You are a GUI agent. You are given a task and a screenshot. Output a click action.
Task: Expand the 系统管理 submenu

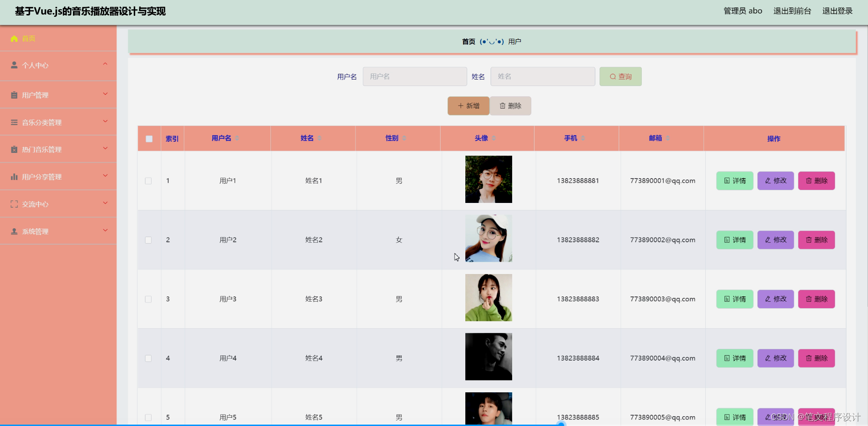(105, 231)
